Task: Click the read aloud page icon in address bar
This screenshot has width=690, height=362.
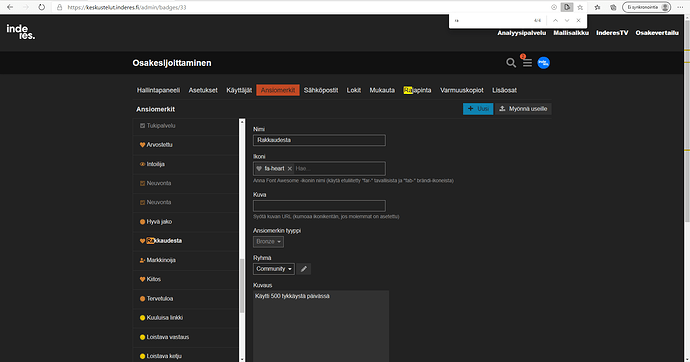Action: pos(567,7)
